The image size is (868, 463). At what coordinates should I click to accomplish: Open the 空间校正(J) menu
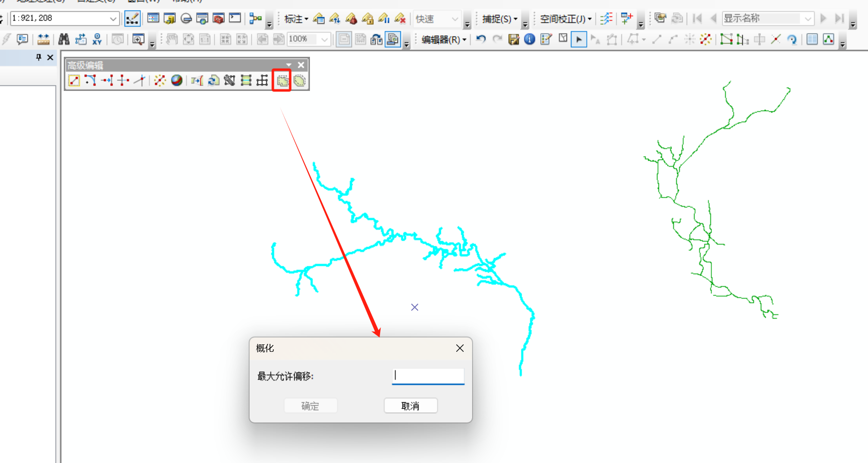pos(565,19)
